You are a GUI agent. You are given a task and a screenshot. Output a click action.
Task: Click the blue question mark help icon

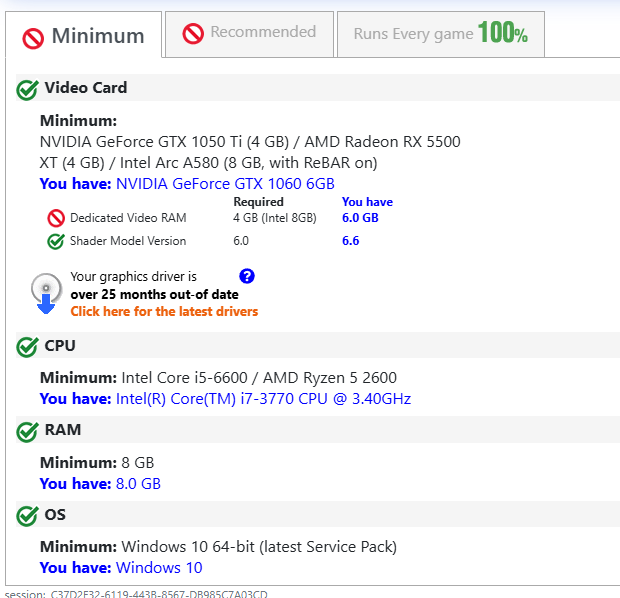click(247, 276)
